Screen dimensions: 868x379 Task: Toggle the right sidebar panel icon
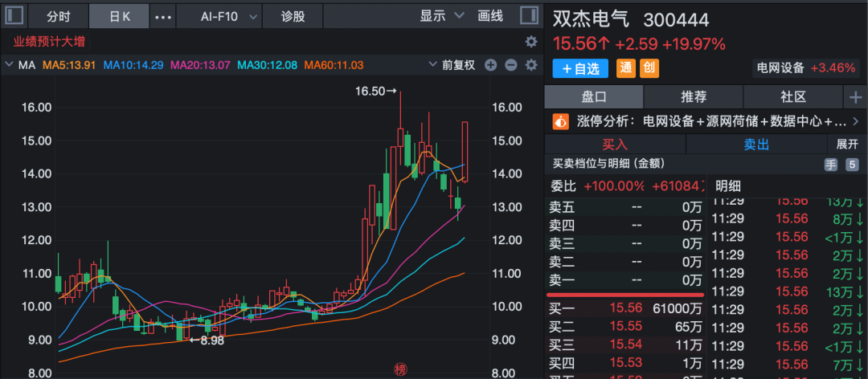(x=529, y=15)
